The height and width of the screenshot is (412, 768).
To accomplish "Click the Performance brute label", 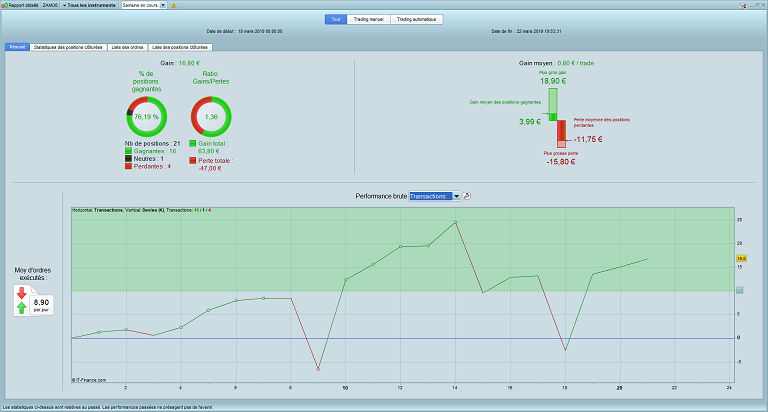I will coord(381,196).
